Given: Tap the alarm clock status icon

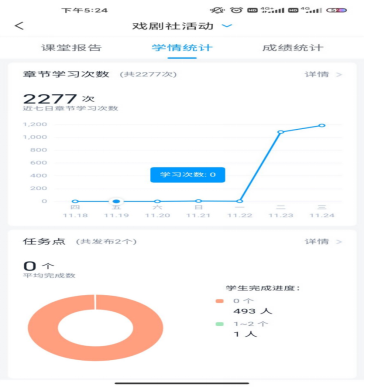Looking at the screenshot, I should pos(236,10).
